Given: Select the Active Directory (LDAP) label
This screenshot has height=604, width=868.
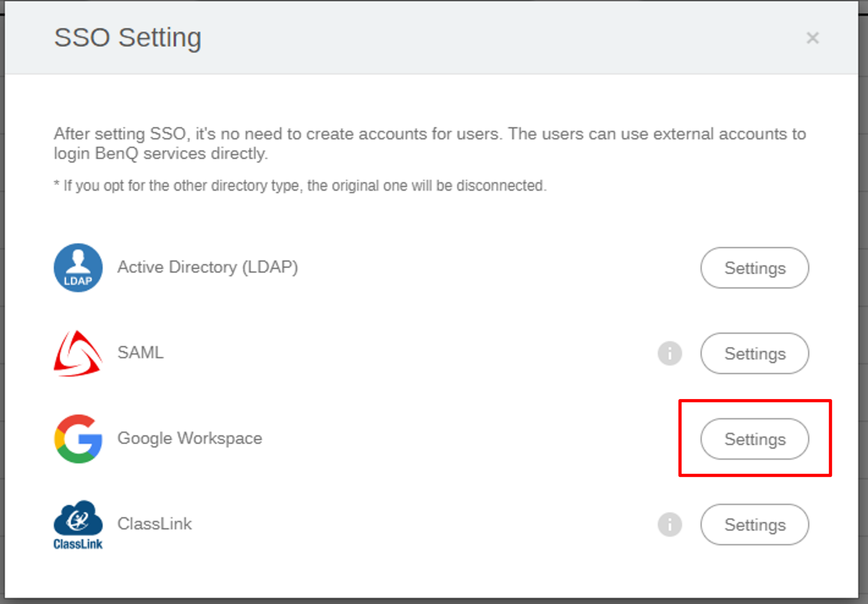Looking at the screenshot, I should (x=208, y=267).
